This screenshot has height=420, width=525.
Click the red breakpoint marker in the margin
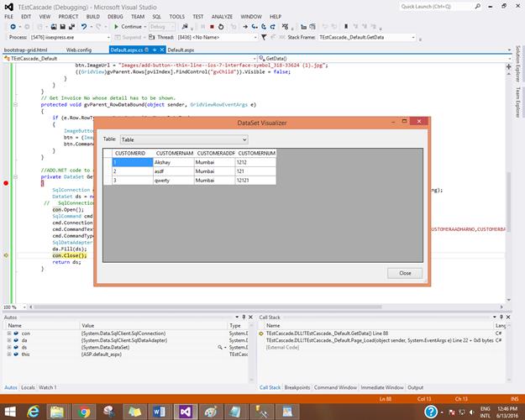click(x=6, y=182)
